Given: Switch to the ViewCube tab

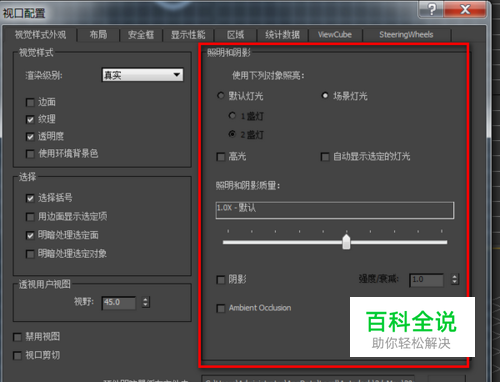Looking at the screenshot, I should click(x=335, y=35).
